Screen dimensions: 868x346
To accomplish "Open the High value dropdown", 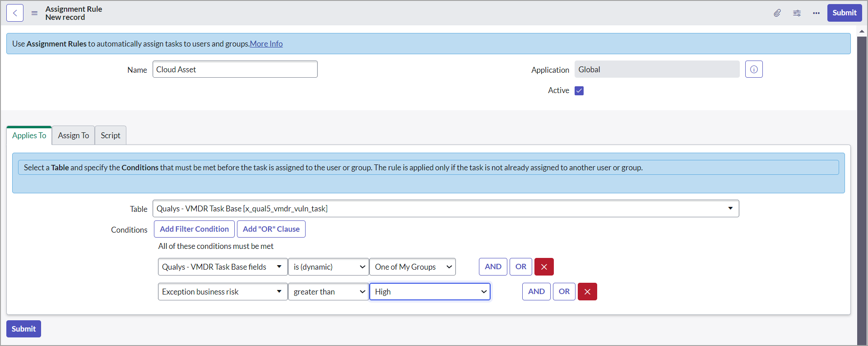I will [430, 292].
